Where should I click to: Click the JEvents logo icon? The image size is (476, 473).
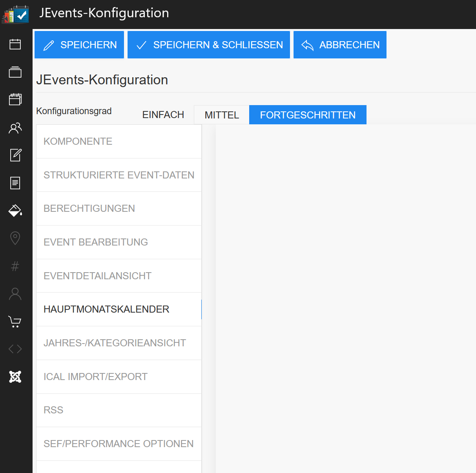16,14
